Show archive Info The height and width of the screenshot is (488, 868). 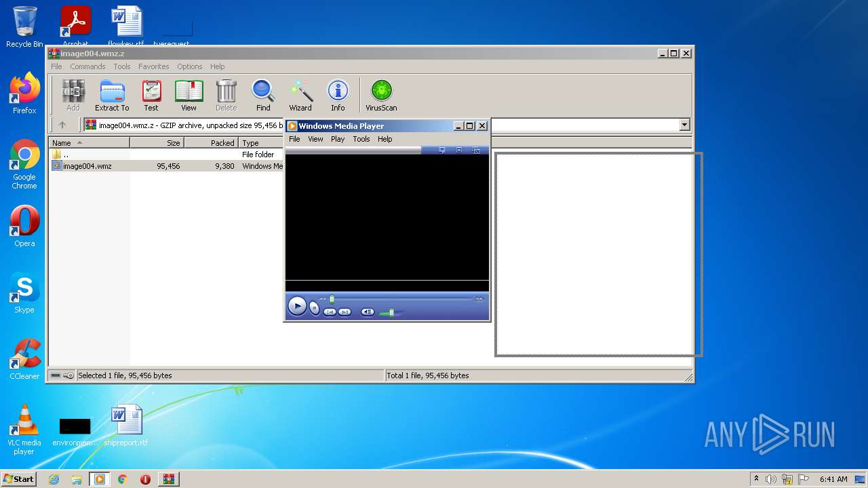(x=338, y=95)
